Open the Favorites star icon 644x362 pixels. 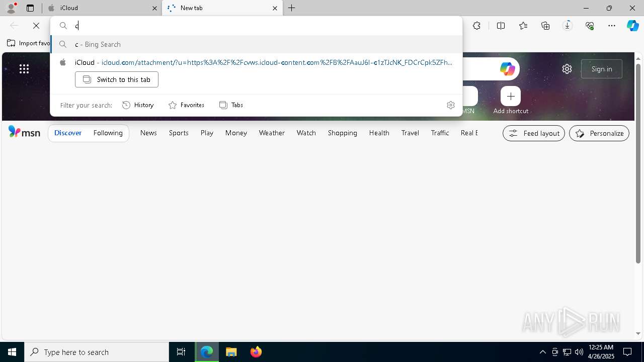523,26
